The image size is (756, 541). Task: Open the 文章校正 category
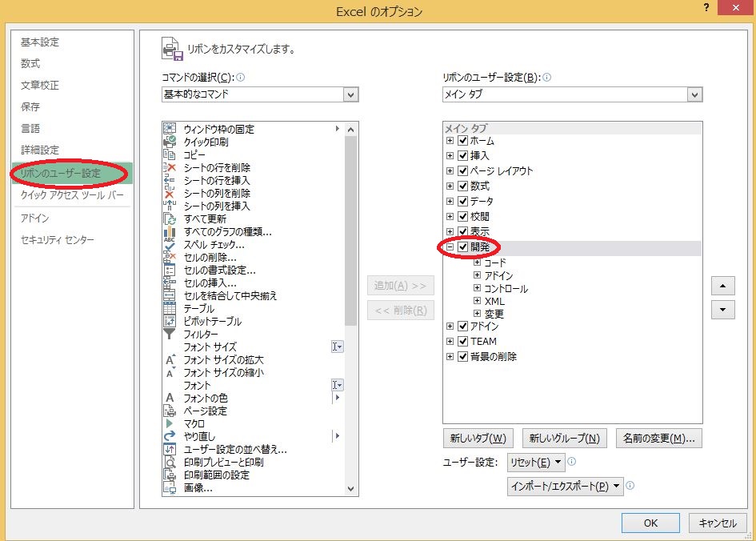(x=39, y=85)
